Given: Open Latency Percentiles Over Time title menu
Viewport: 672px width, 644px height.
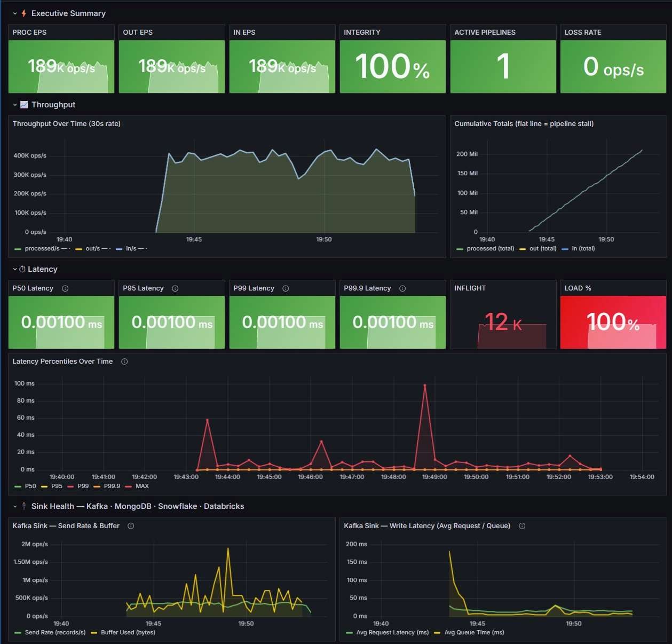Looking at the screenshot, I should (x=62, y=362).
